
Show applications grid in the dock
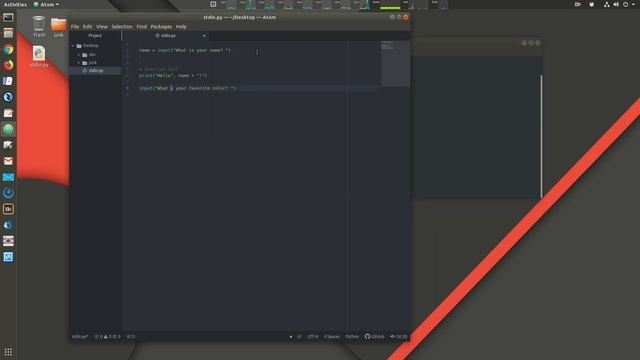point(8,351)
